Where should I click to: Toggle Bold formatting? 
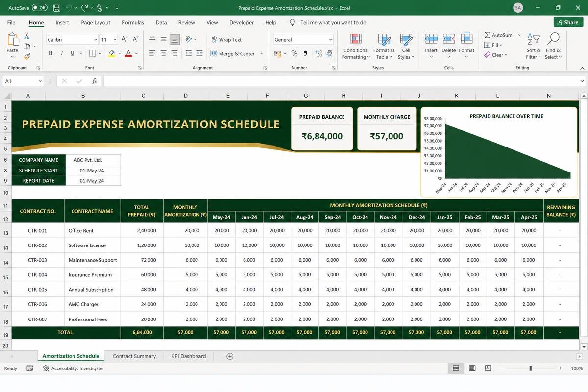(x=51, y=53)
